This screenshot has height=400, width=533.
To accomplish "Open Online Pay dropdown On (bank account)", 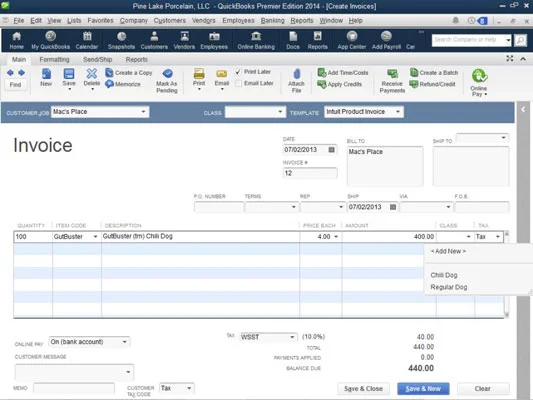I will (125, 342).
